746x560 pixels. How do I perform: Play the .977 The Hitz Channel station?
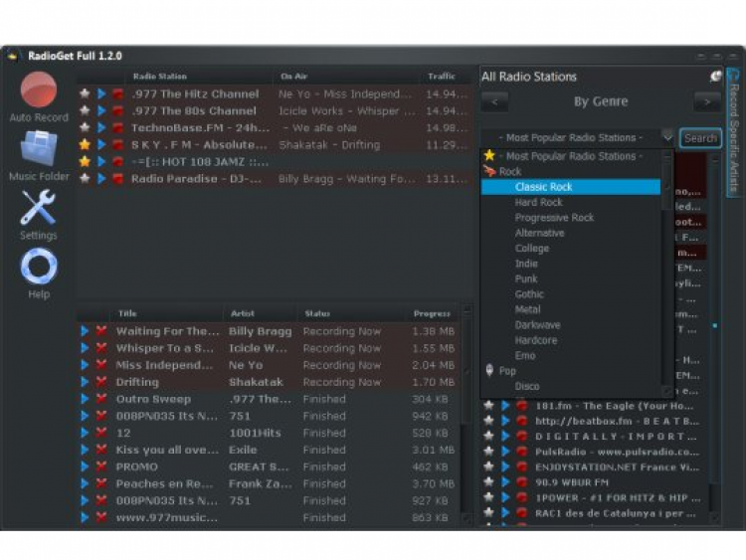[101, 93]
